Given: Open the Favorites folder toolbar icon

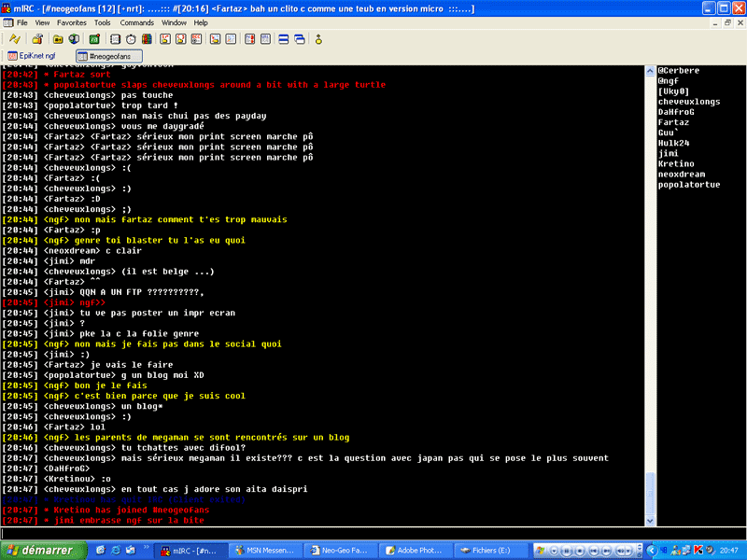Looking at the screenshot, I should 58,39.
